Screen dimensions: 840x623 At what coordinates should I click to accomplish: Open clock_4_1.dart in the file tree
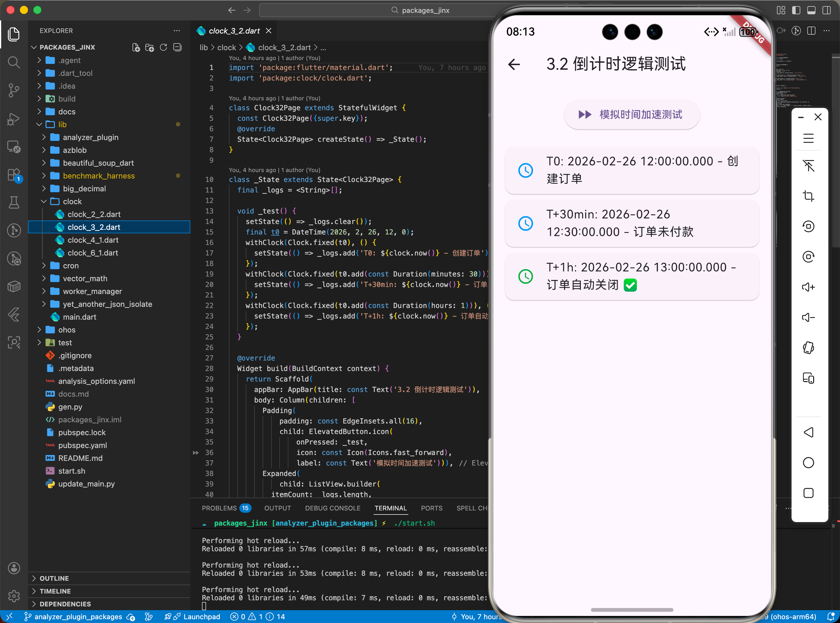(x=93, y=240)
